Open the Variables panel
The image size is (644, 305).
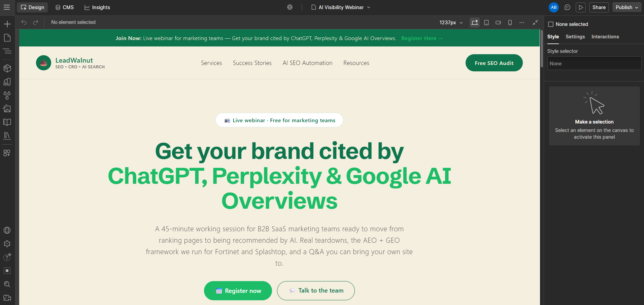click(x=7, y=82)
